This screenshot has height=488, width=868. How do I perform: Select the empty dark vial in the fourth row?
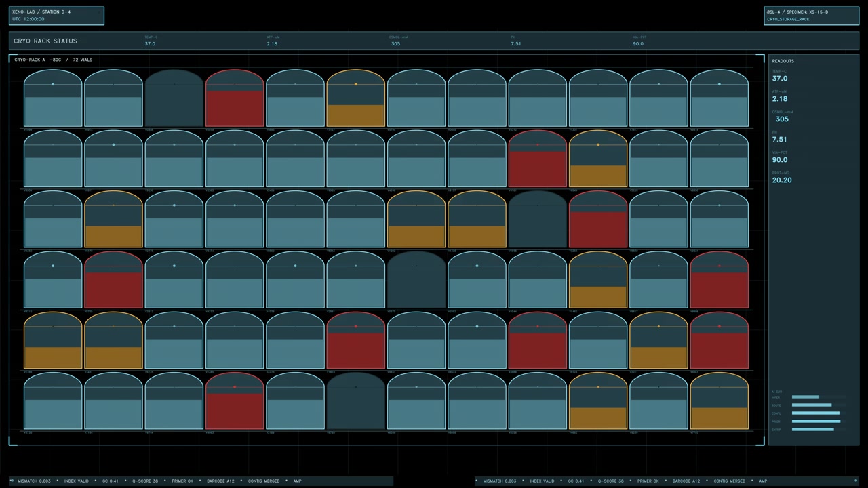point(416,280)
